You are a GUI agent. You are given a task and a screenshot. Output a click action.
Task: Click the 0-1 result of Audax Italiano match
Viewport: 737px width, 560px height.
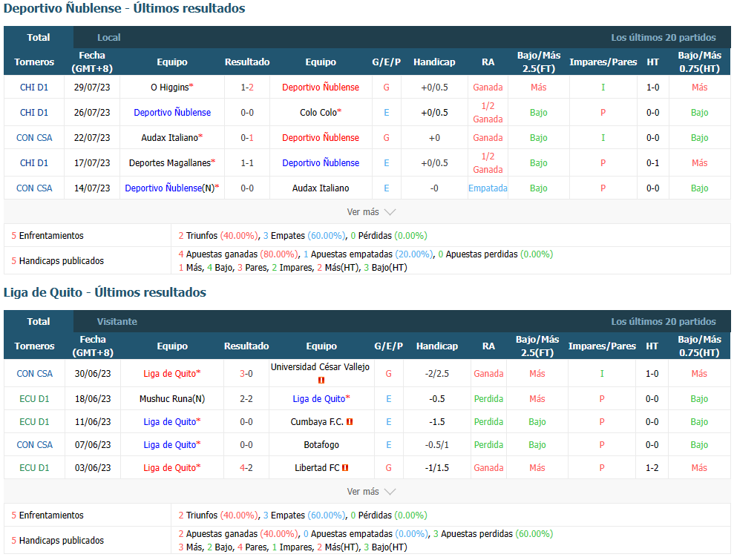point(247,138)
